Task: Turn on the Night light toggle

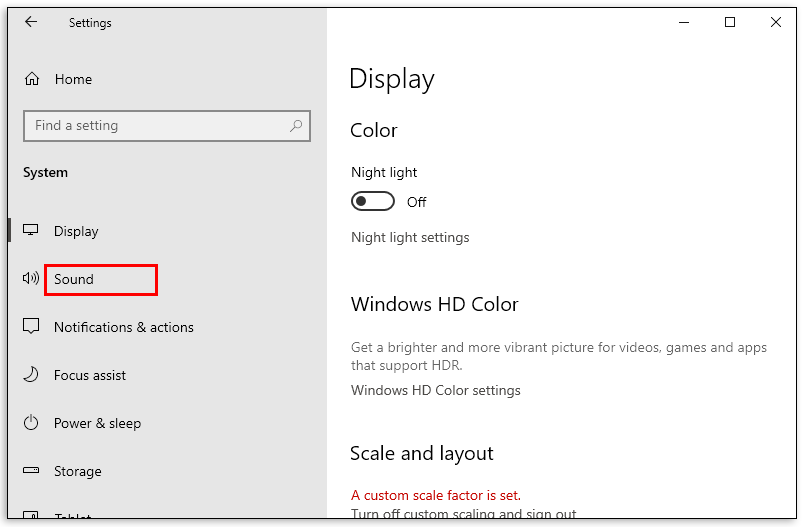Action: [x=373, y=202]
